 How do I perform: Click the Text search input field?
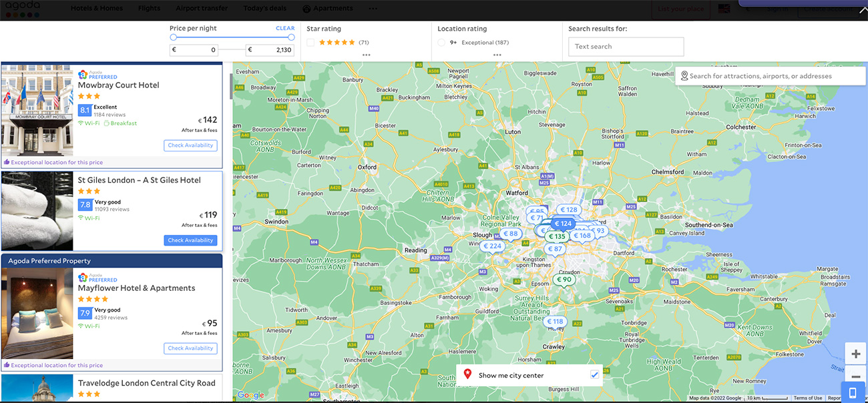pos(626,47)
